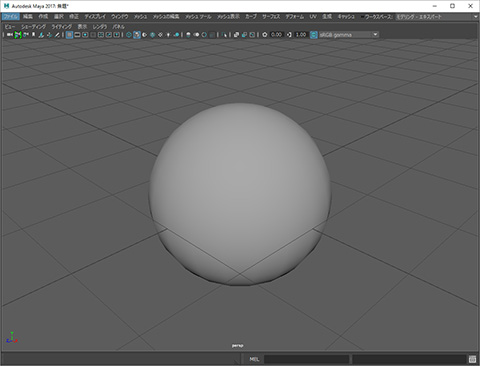Click the Isolate Select icon
This screenshot has height=366, width=480.
coord(224,35)
